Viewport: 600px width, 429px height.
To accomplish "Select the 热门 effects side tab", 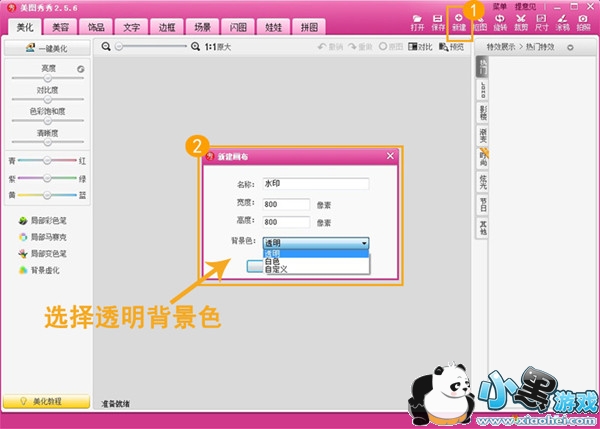I will pos(483,66).
